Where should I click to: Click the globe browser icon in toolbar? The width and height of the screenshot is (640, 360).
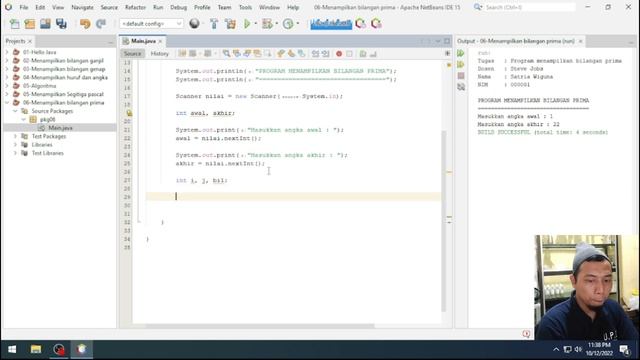pos(194,24)
